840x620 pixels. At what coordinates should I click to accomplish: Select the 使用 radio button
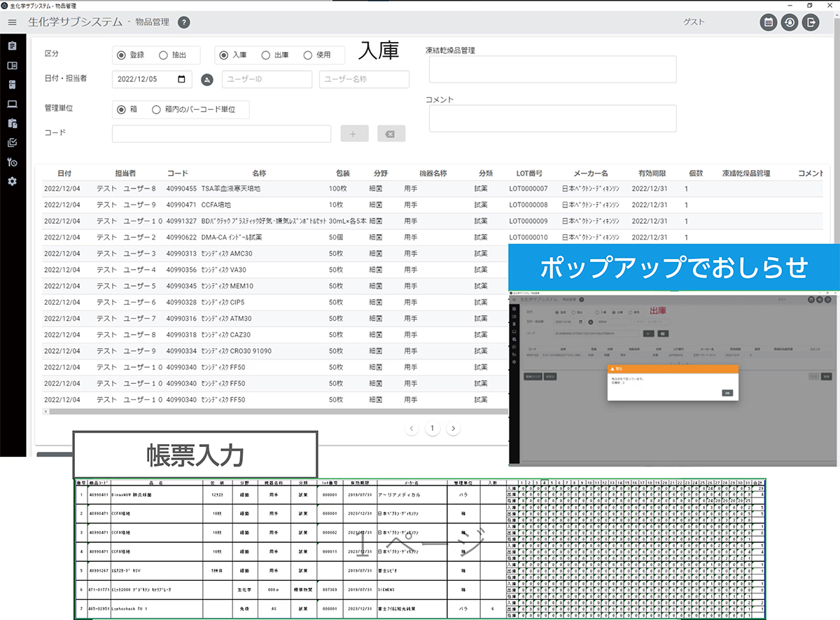(x=308, y=55)
